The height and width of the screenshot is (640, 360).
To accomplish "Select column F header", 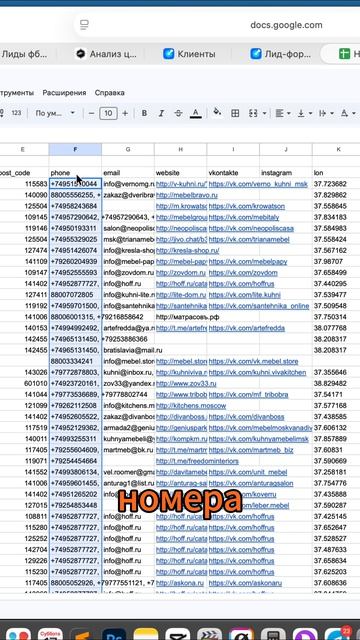I will [75, 149].
